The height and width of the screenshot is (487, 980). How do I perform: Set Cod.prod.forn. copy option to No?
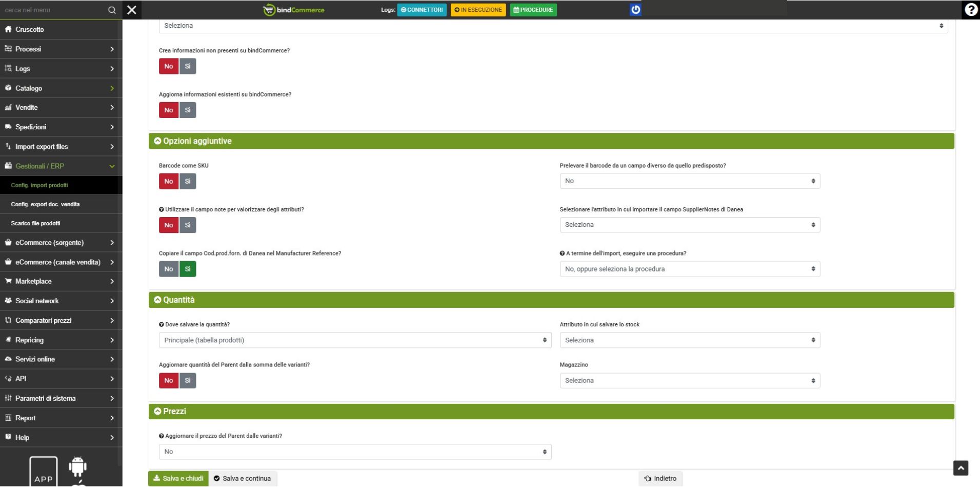tap(169, 269)
